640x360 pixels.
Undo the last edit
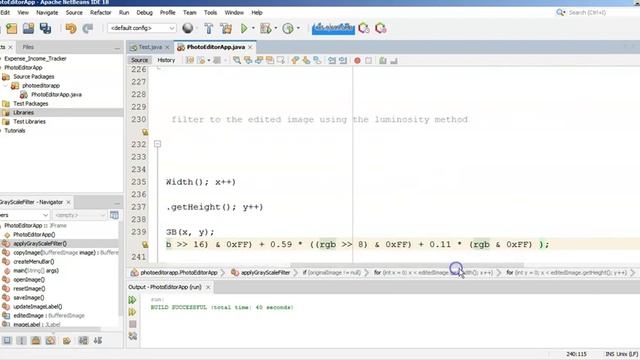point(71,28)
